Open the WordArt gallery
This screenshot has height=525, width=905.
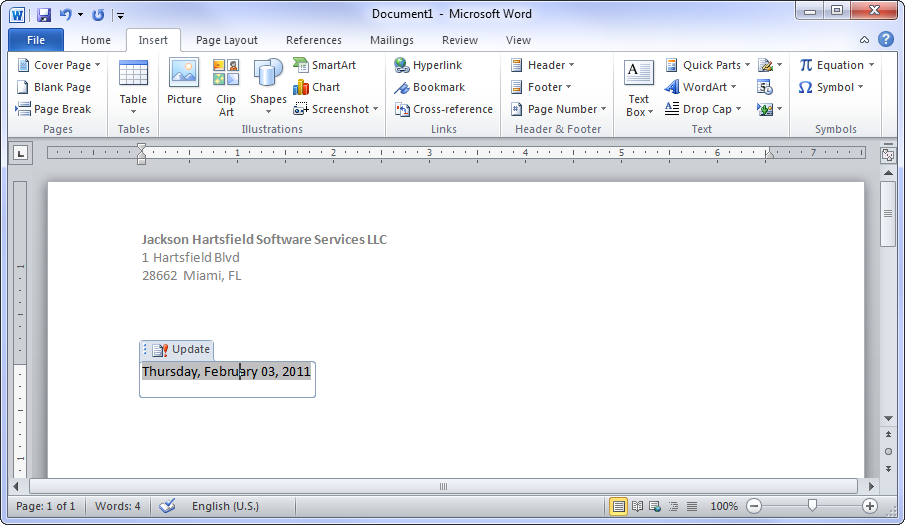tap(701, 87)
